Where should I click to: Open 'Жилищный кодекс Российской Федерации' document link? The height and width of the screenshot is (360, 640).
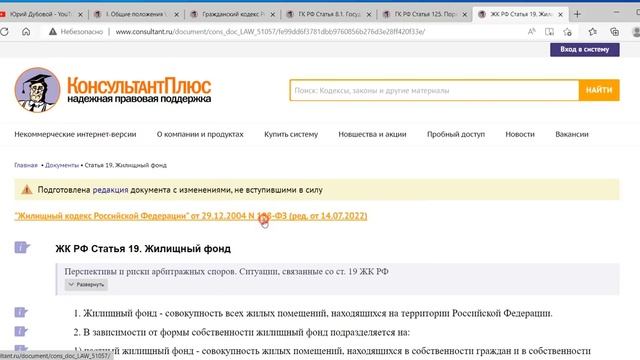point(191,216)
